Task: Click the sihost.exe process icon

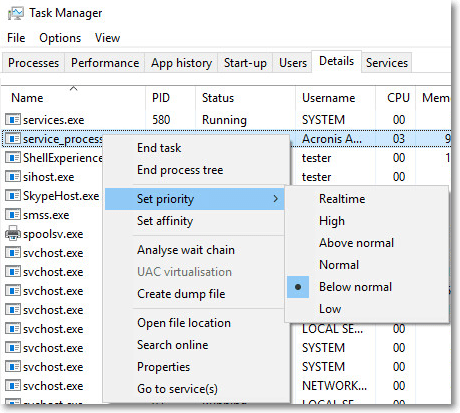Action: (x=13, y=176)
